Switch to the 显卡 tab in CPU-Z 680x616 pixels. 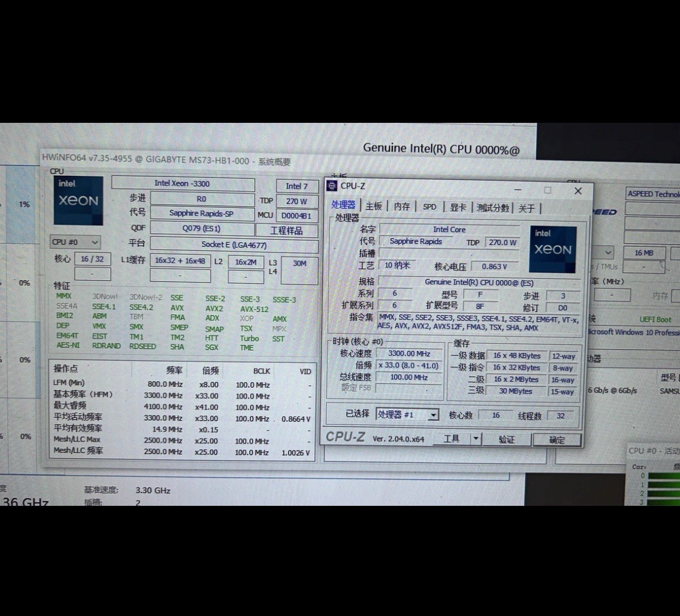click(457, 208)
